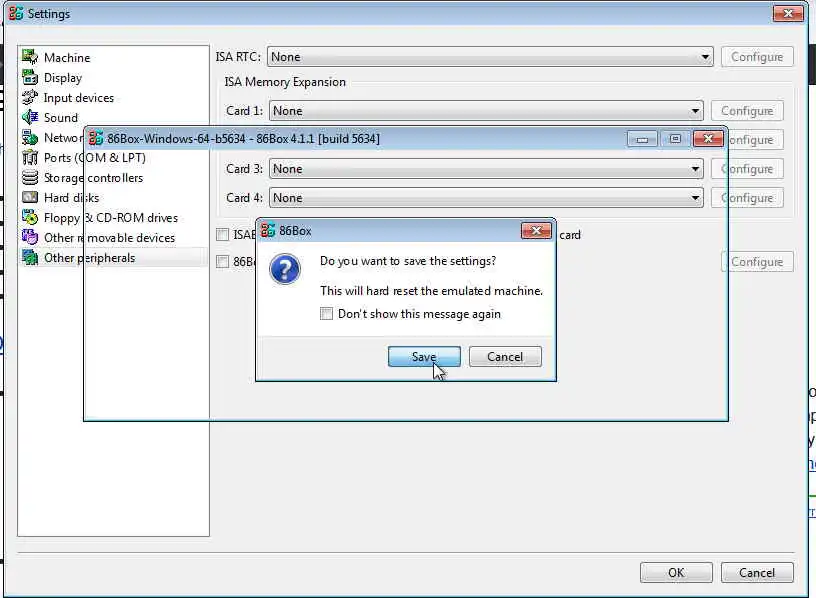Click OK in the Settings window
The width and height of the screenshot is (816, 598).
point(676,572)
